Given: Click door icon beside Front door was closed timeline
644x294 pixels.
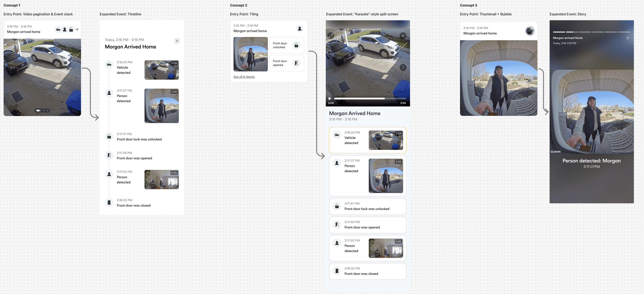Looking at the screenshot, I should point(109,202).
